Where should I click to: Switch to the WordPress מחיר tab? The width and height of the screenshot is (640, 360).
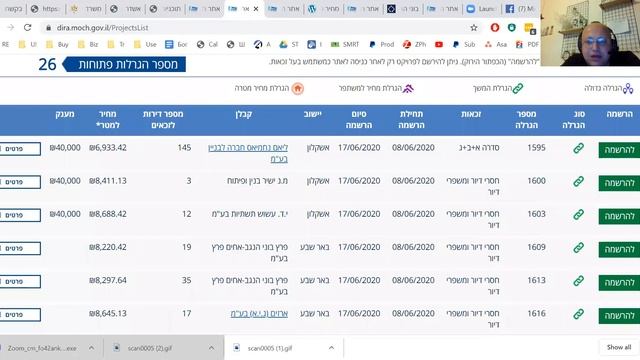[x=324, y=9]
